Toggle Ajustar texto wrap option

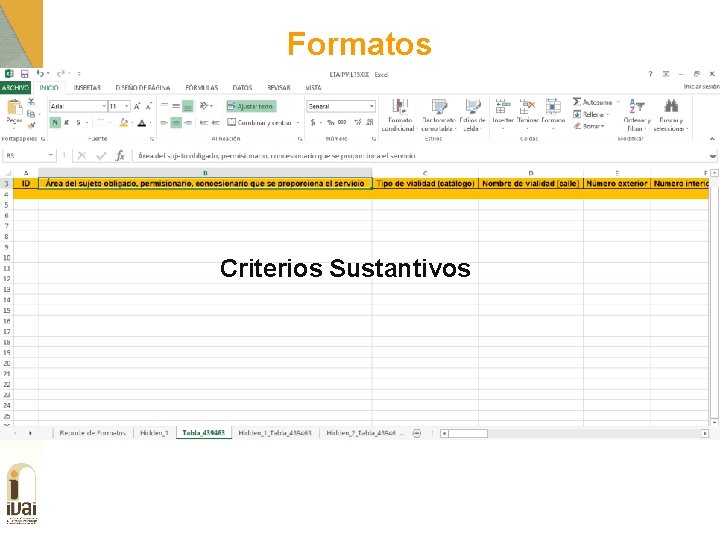[x=251, y=106]
